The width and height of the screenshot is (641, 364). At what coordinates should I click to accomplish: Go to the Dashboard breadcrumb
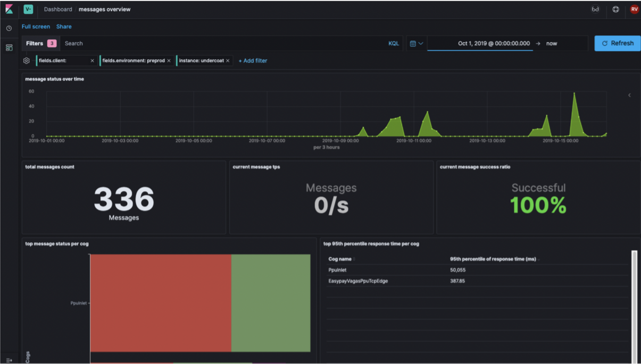[58, 10]
